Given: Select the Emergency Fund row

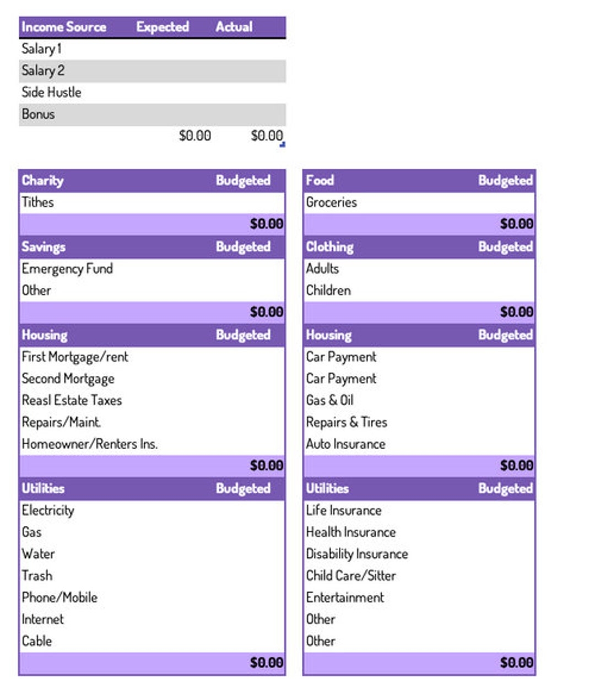Looking at the screenshot, I should tap(67, 268).
